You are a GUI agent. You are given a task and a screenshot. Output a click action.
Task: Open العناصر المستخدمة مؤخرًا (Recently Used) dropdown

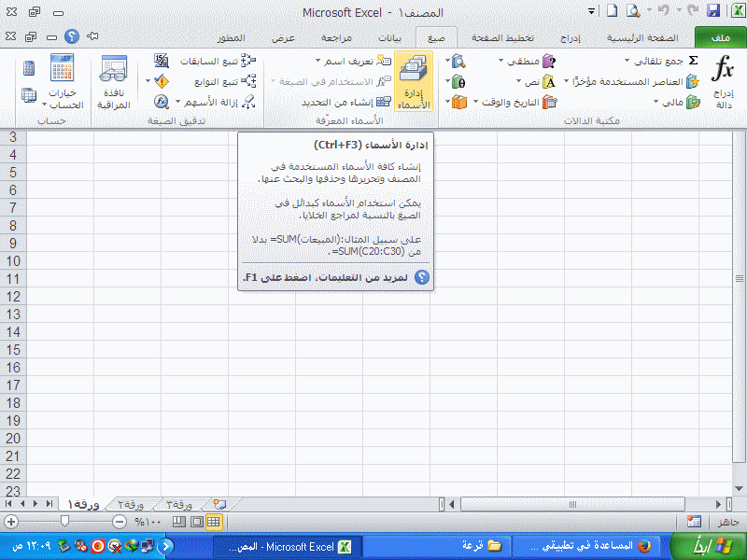631,81
